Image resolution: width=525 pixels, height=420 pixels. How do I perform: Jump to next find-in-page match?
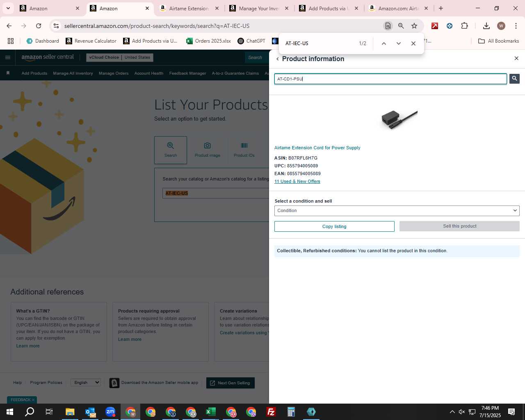[x=398, y=43]
